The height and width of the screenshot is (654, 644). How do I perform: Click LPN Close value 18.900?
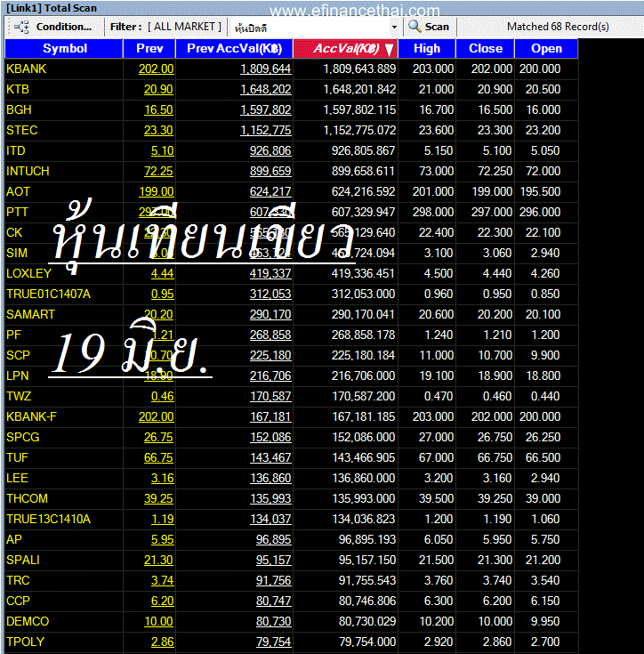click(495, 375)
